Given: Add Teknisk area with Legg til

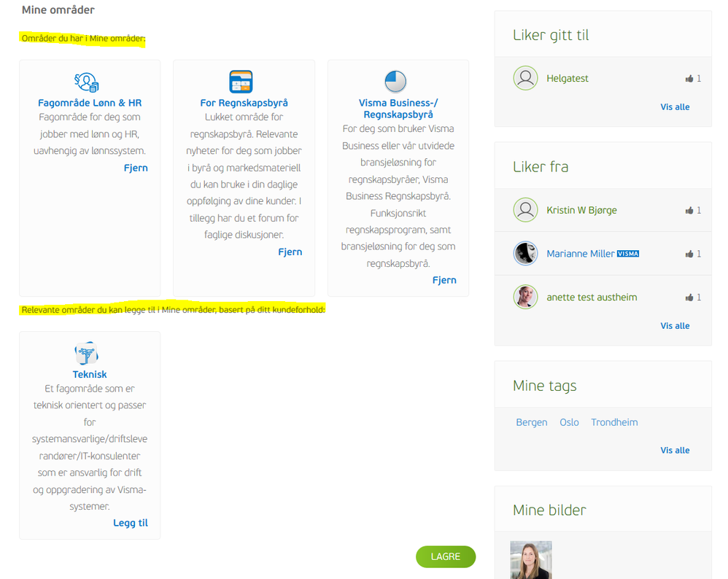Looking at the screenshot, I should pyautogui.click(x=131, y=523).
